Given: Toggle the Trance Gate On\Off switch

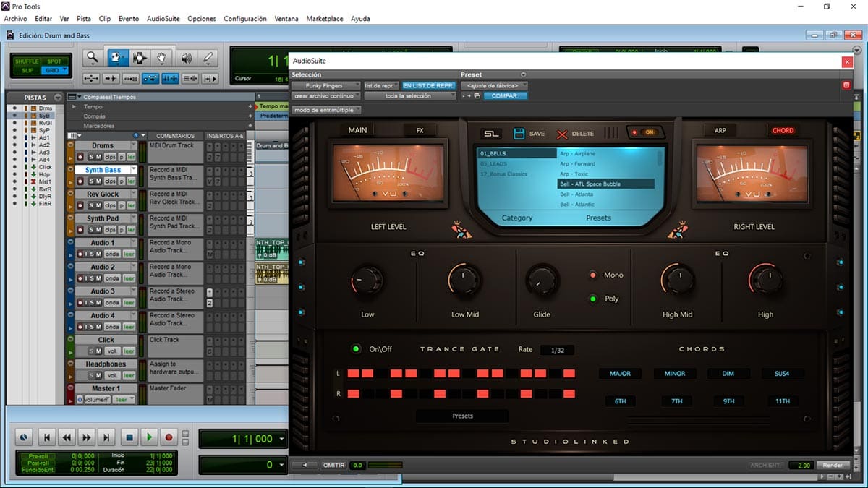Looking at the screenshot, I should click(356, 349).
